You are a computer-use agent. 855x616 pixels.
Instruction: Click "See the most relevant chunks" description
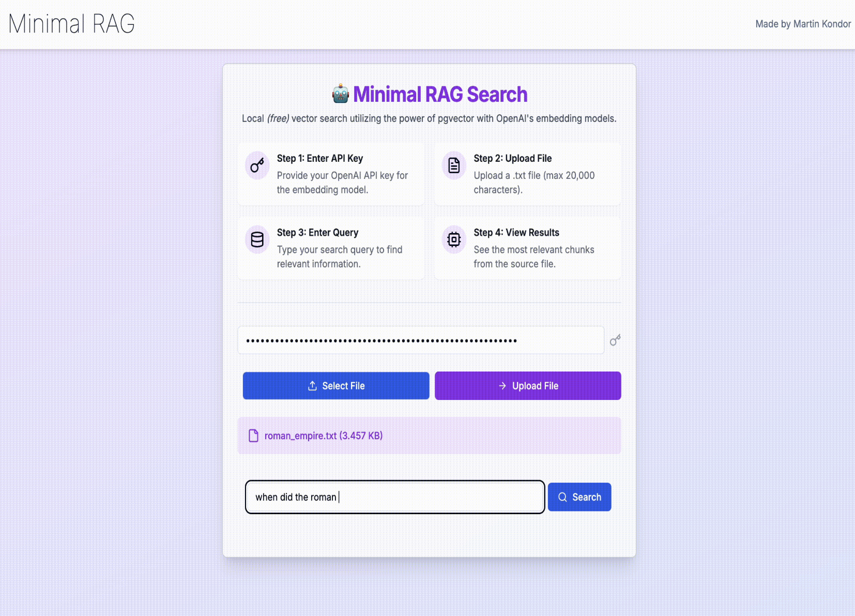534,257
